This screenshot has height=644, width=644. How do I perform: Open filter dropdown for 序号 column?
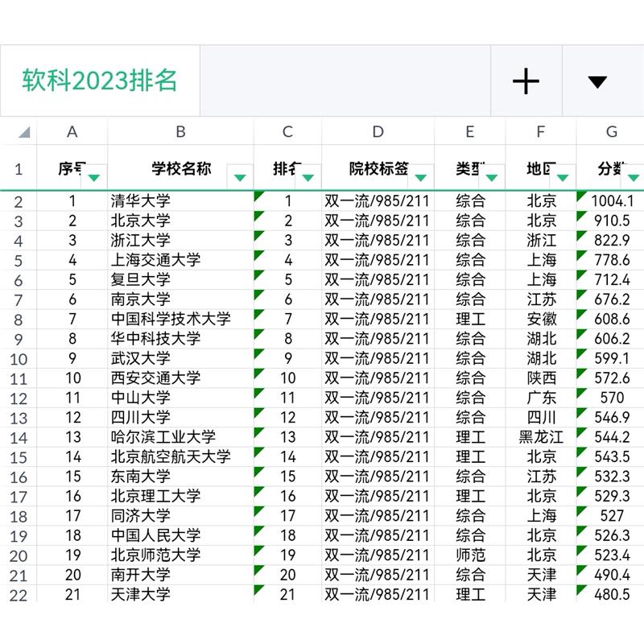coord(94,177)
